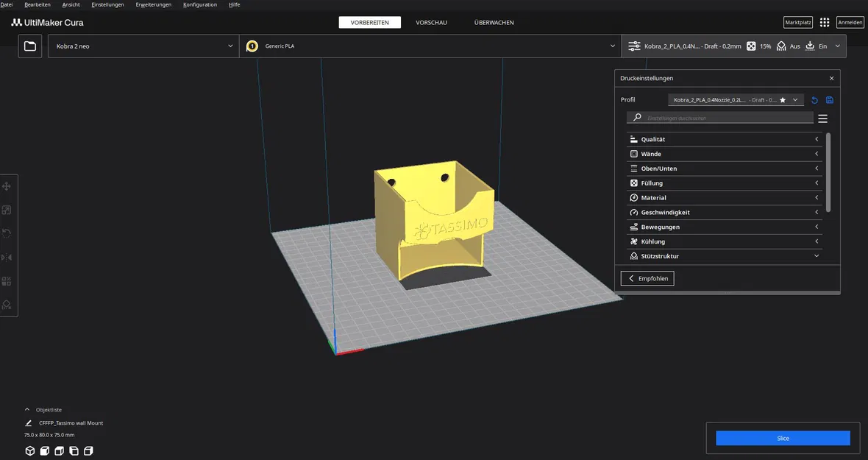The image size is (868, 460).
Task: Save profile with blue disk icon
Action: pos(829,100)
